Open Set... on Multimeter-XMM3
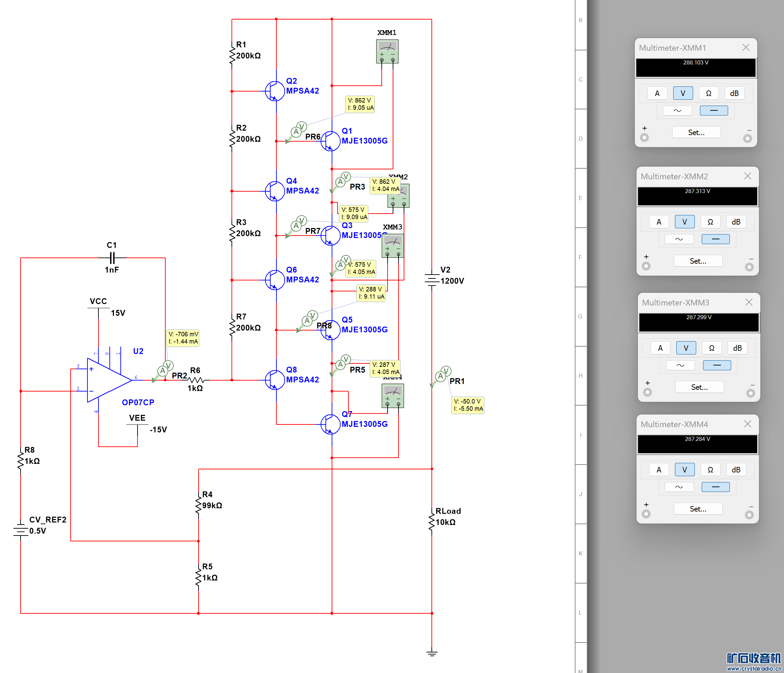 [x=699, y=387]
